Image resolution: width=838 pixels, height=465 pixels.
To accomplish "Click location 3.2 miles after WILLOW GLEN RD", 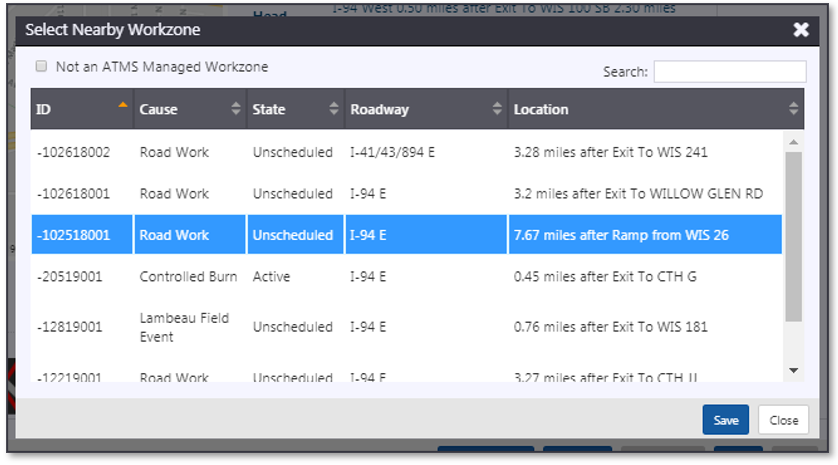I will 638,193.
